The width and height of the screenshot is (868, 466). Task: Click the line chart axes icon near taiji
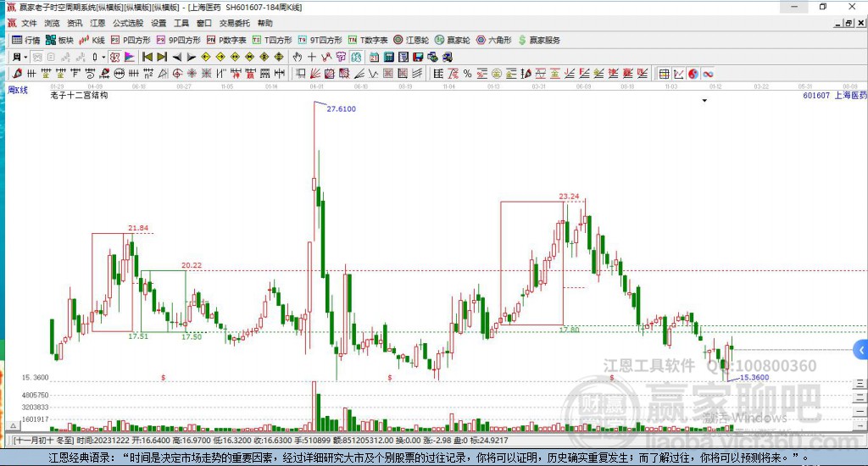pyautogui.click(x=679, y=74)
